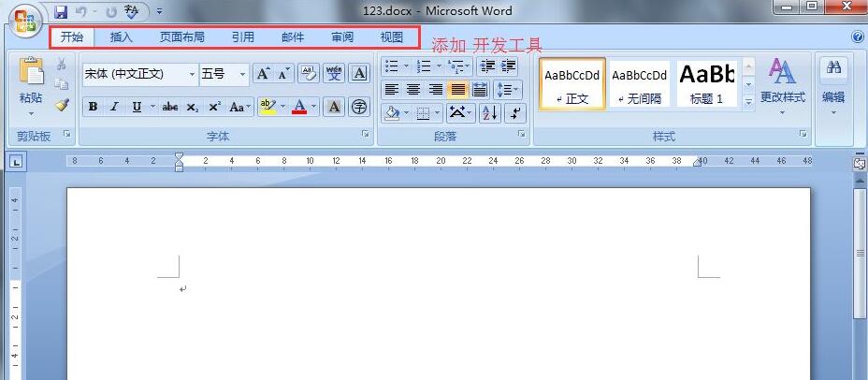Switch to the 开始 tab
The width and height of the screenshot is (868, 380).
click(72, 37)
